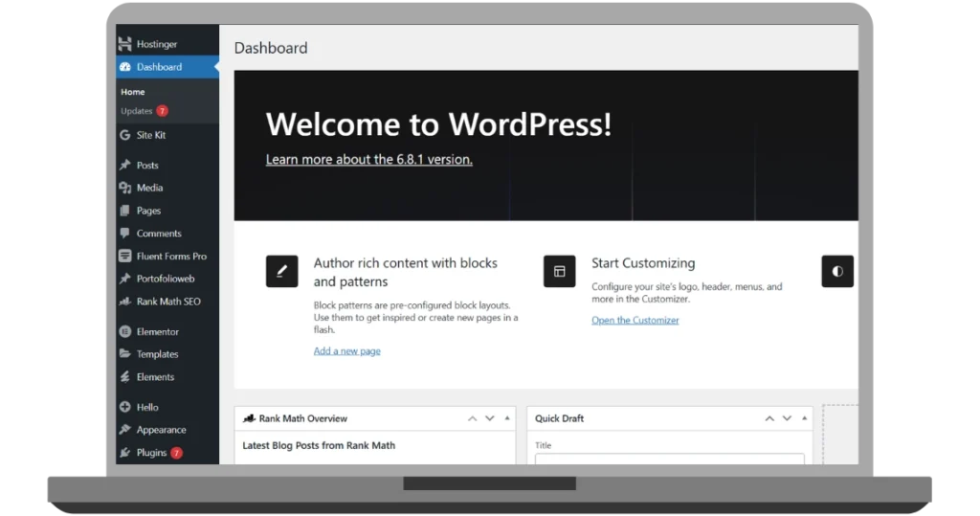
Task: Open the "Learn more about the 6.8.1 version" link
Action: coord(368,160)
